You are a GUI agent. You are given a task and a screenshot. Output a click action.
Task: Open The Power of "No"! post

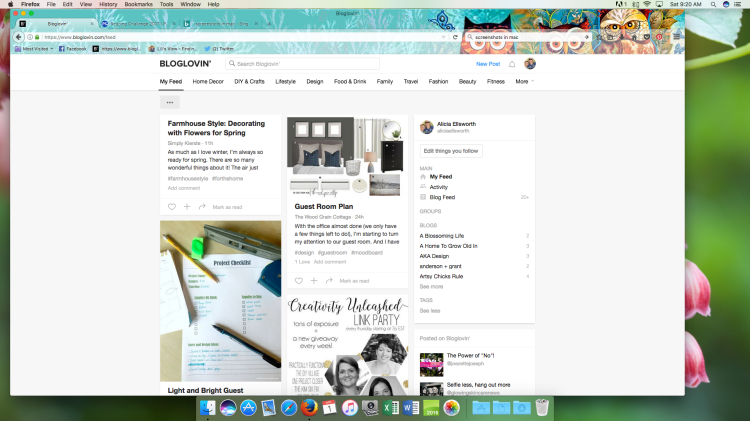pyautogui.click(x=470, y=355)
